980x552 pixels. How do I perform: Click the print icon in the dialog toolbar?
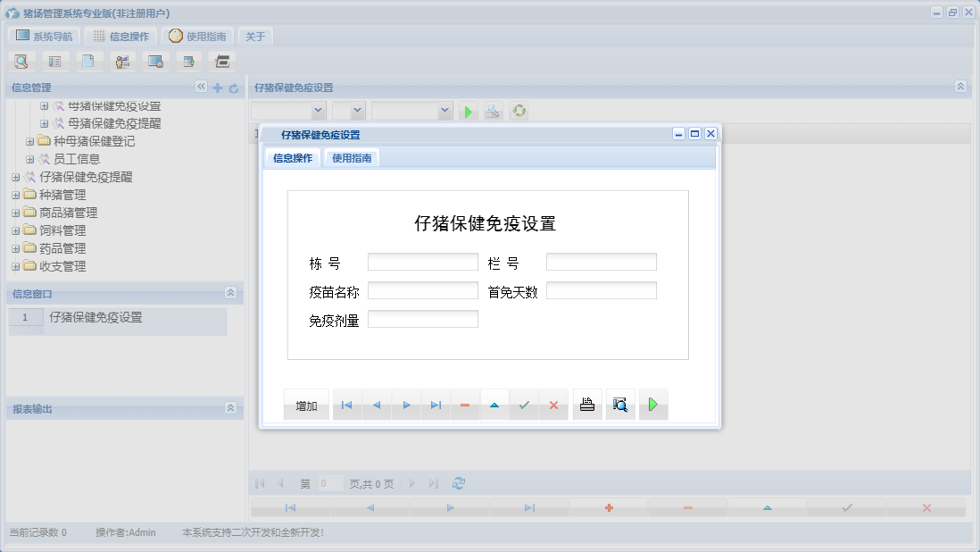point(586,404)
